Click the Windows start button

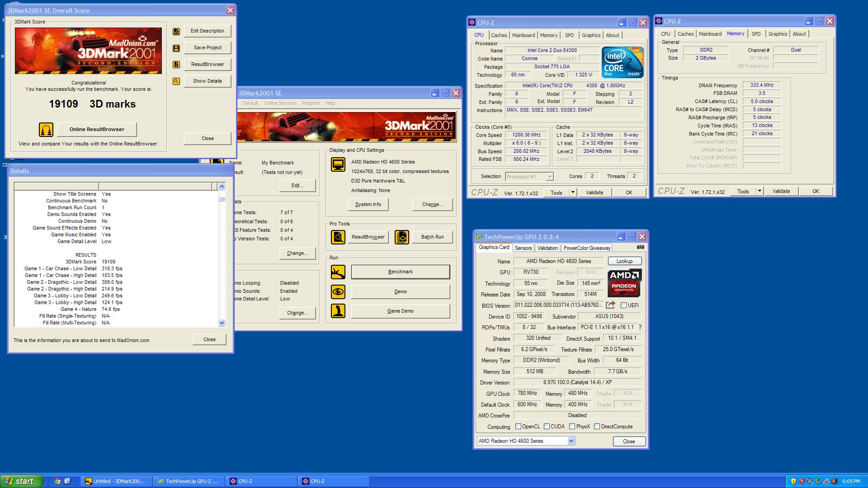(21, 481)
